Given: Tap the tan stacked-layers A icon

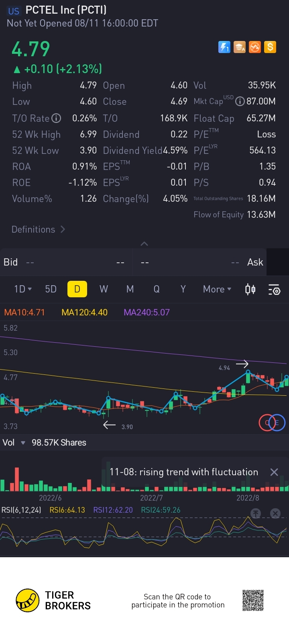Looking at the screenshot, I should tap(240, 47).
